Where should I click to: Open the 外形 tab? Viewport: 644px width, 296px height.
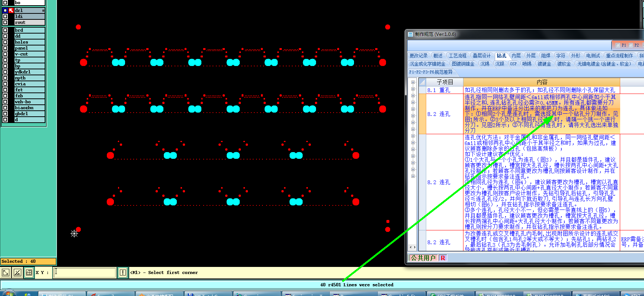tap(576, 56)
